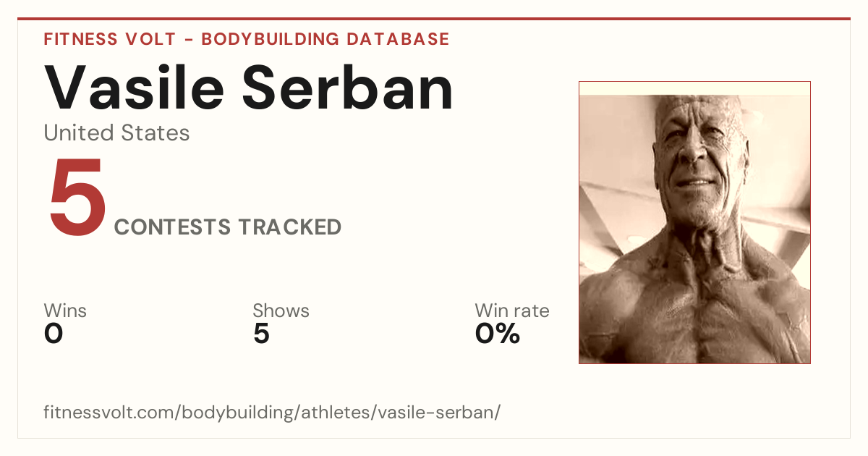Select the Win rate label
868x456 pixels.
(511, 311)
